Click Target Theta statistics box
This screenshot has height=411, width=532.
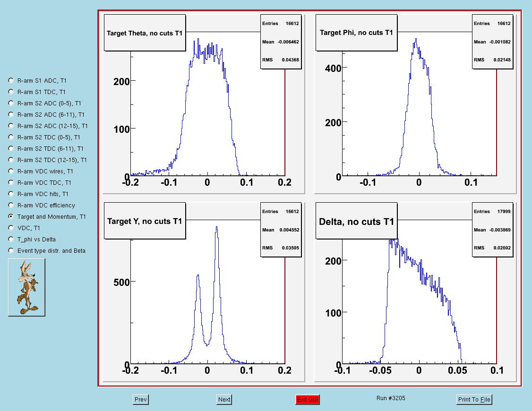(281, 42)
